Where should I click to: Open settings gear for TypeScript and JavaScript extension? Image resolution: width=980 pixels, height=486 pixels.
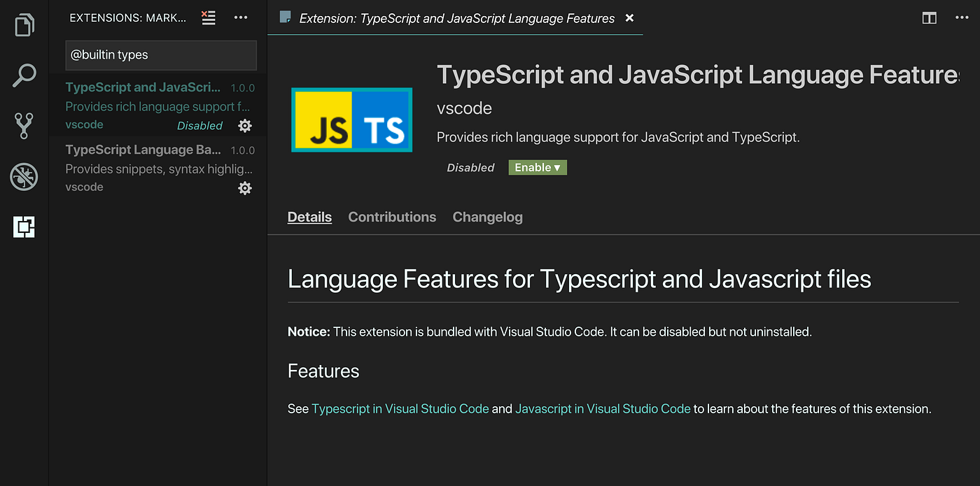point(244,125)
